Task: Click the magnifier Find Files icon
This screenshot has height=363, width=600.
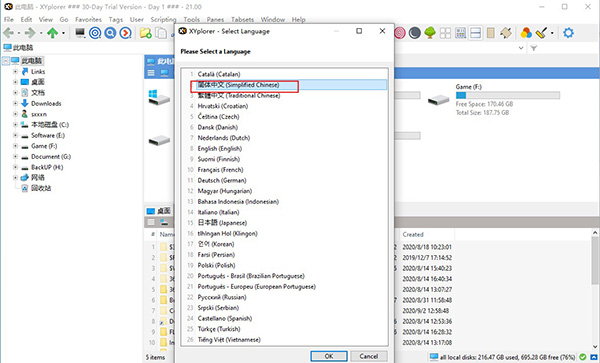Action: click(x=110, y=33)
